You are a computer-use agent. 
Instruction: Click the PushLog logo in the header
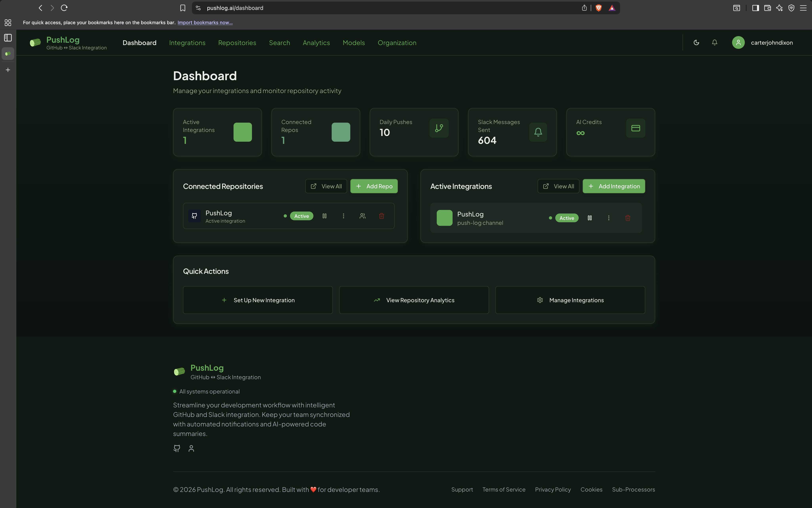68,43
